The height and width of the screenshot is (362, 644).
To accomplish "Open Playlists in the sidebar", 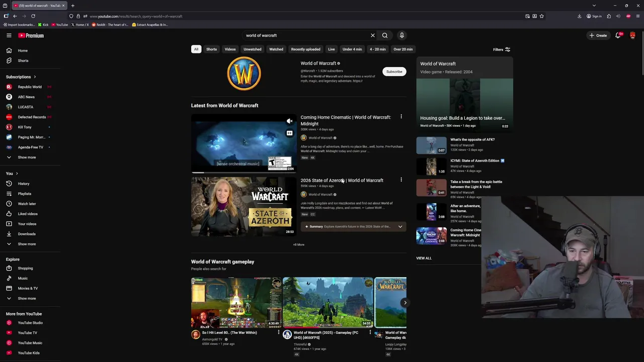I will (x=24, y=194).
